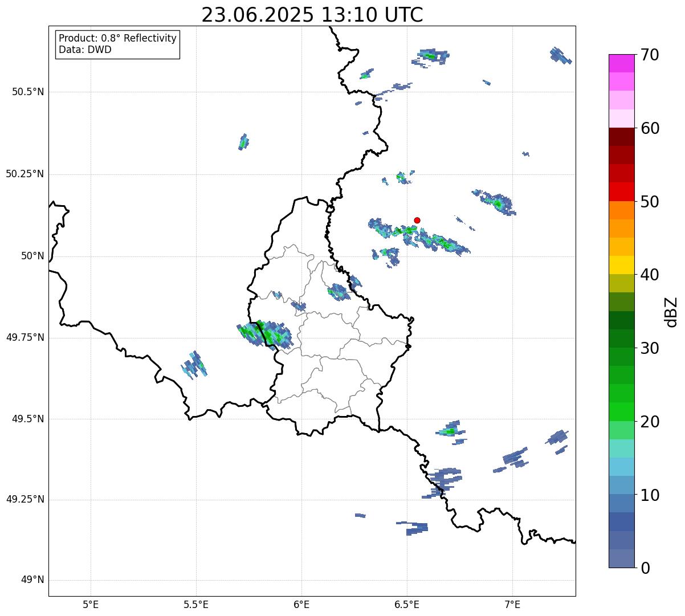685x616 pixels.
Task: Click the 50°N latitude label
Action: 32,256
